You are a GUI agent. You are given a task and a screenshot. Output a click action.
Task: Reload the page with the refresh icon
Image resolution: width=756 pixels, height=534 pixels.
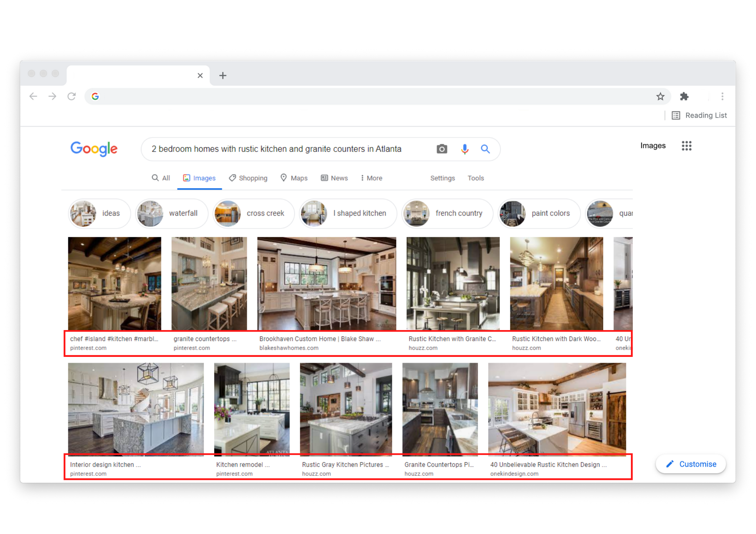(x=71, y=96)
